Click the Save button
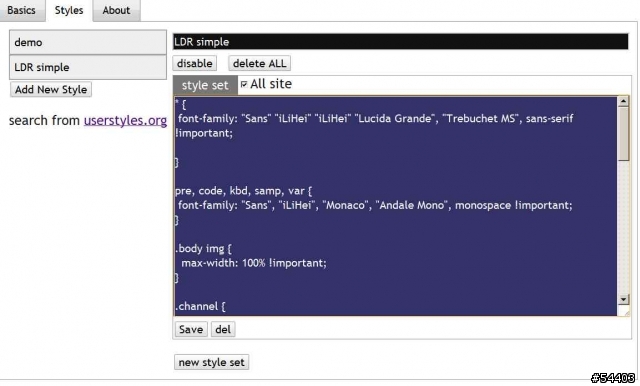 pyautogui.click(x=191, y=329)
